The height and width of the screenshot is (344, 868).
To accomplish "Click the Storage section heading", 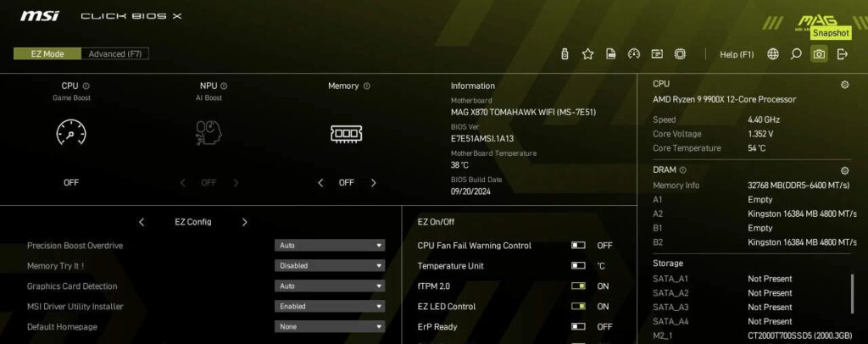I will click(668, 264).
